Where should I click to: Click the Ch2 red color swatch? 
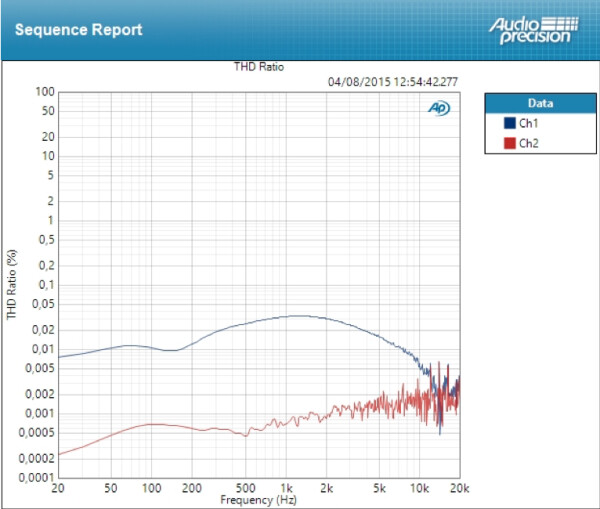(509, 144)
